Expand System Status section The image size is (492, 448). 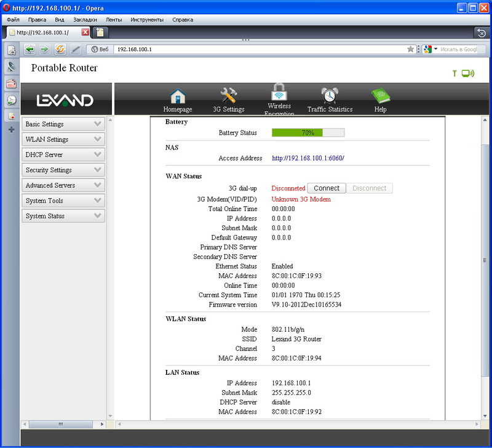coord(63,216)
